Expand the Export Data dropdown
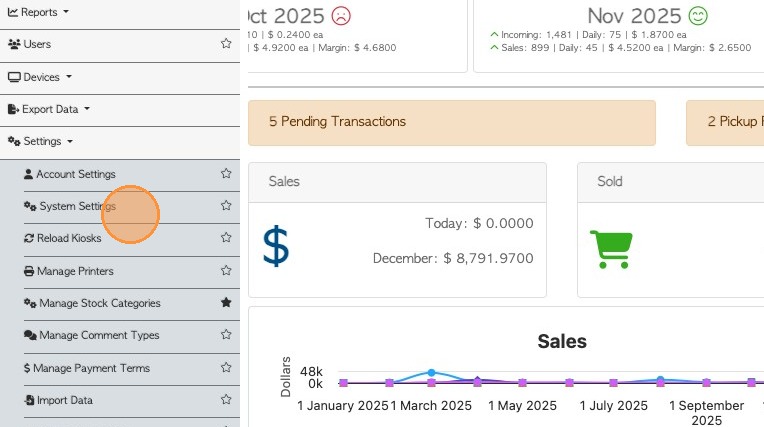Screen dimensions: 764x427 point(50,109)
